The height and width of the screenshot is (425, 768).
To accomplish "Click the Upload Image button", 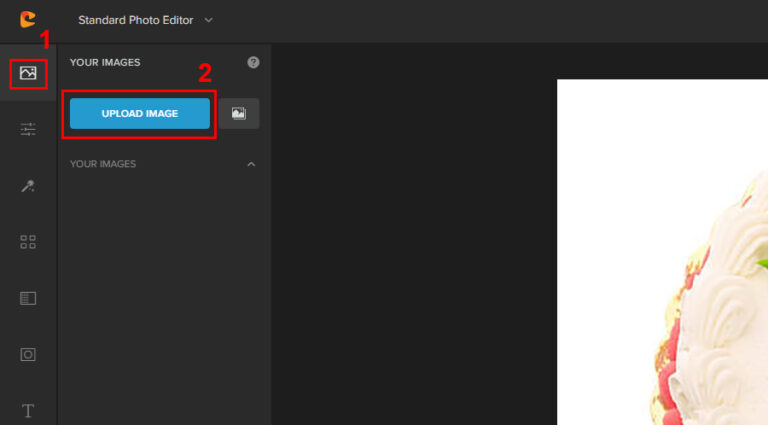I will click(x=140, y=114).
